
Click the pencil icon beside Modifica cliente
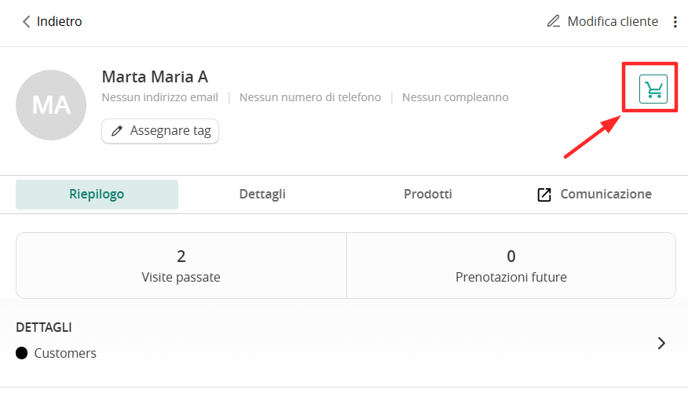[x=553, y=21]
